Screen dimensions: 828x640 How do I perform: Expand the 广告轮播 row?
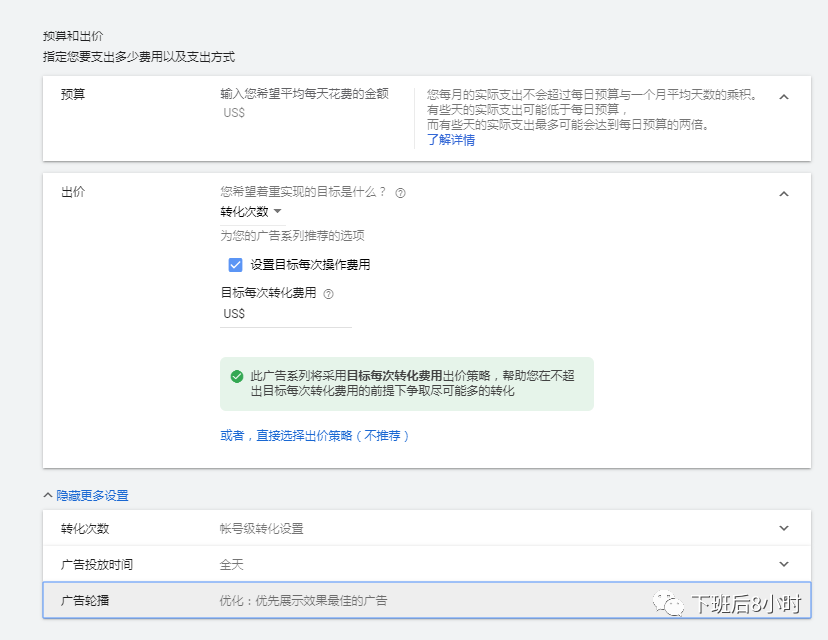784,600
